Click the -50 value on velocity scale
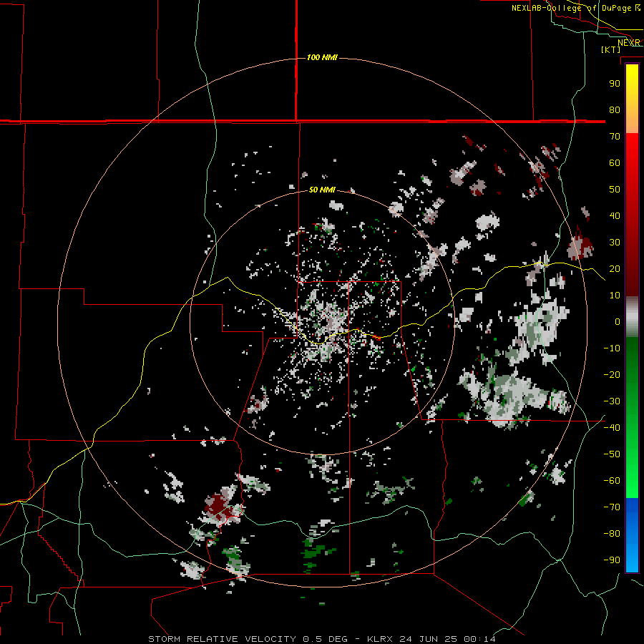The image size is (644, 644). pos(612,454)
